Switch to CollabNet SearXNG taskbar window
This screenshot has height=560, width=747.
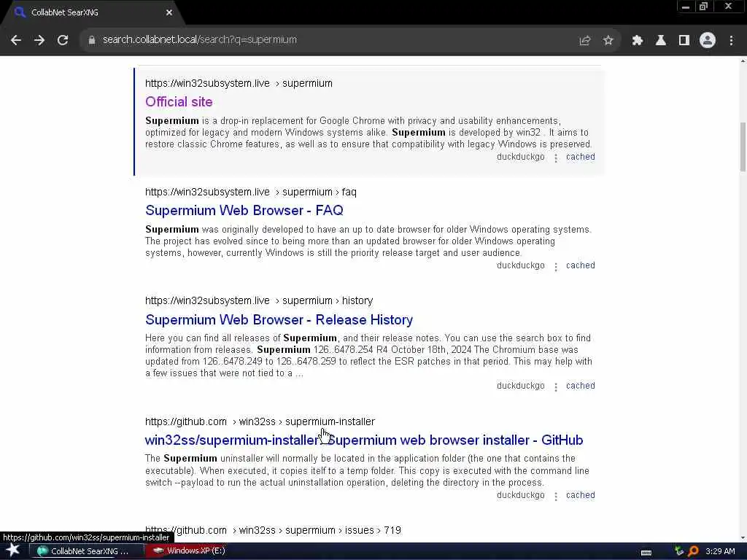87,551
